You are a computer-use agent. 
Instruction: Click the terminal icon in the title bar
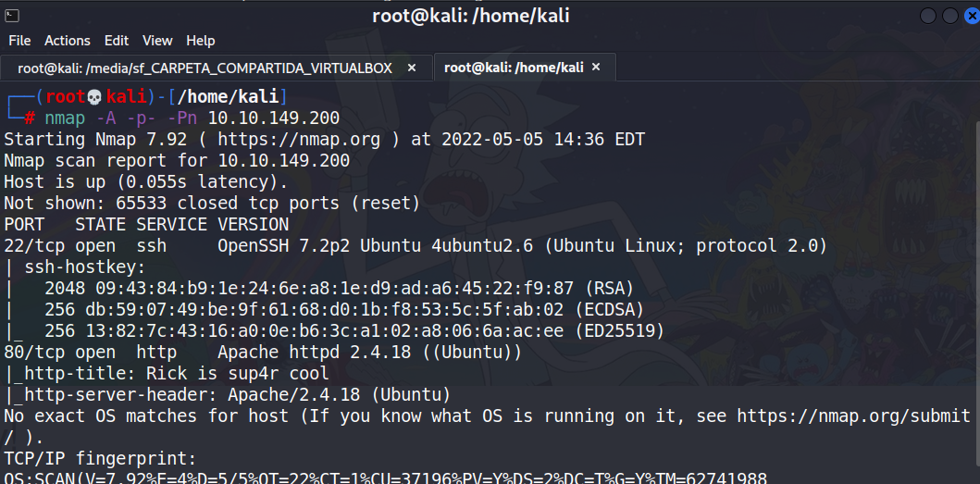click(11, 14)
